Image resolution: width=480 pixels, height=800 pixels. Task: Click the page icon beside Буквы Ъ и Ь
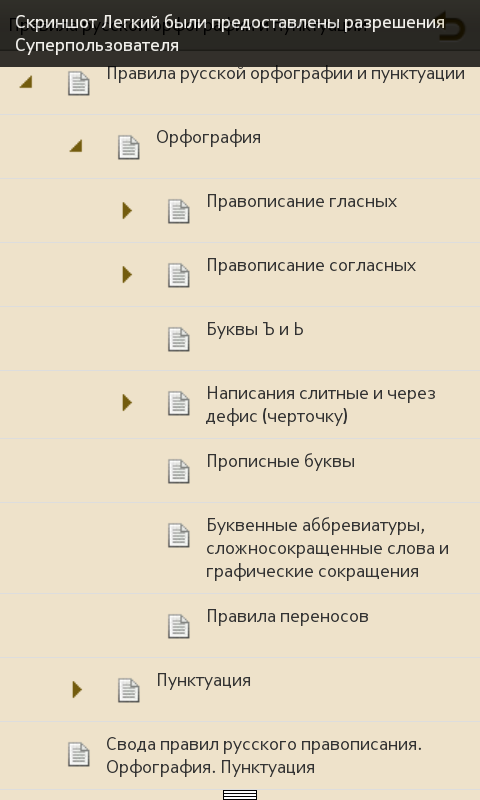tap(179, 339)
